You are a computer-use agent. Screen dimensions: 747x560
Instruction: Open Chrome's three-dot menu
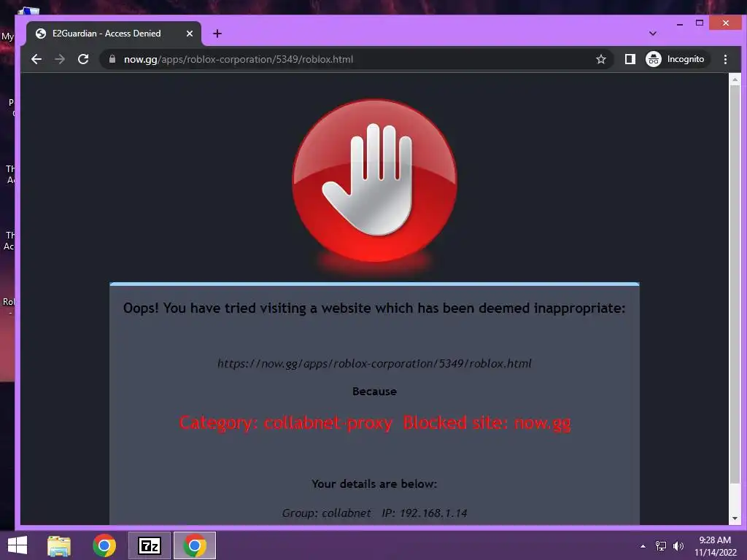tap(725, 59)
